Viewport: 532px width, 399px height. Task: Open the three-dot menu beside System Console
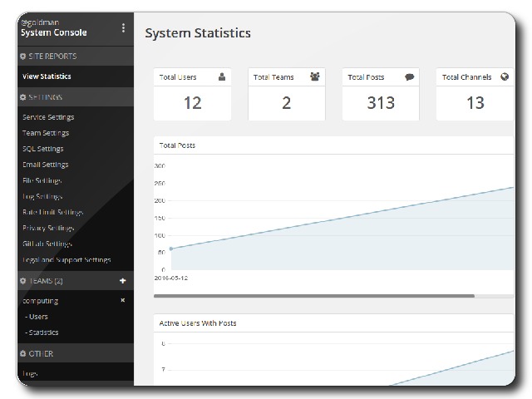(x=123, y=27)
